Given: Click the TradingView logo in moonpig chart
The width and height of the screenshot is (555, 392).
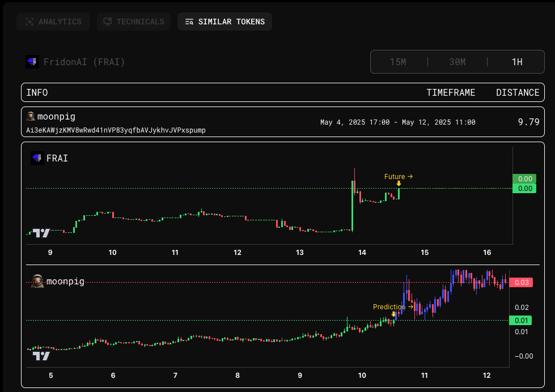Looking at the screenshot, I should [x=41, y=356].
